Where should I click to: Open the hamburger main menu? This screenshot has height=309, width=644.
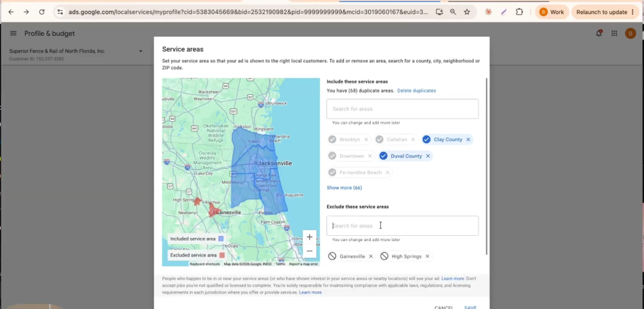pos(13,33)
